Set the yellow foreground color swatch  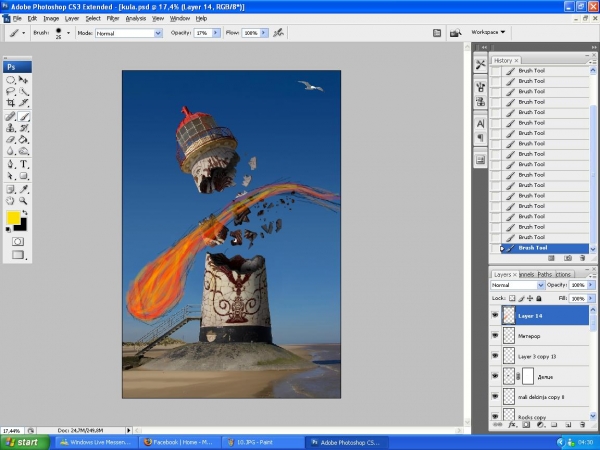[13, 217]
